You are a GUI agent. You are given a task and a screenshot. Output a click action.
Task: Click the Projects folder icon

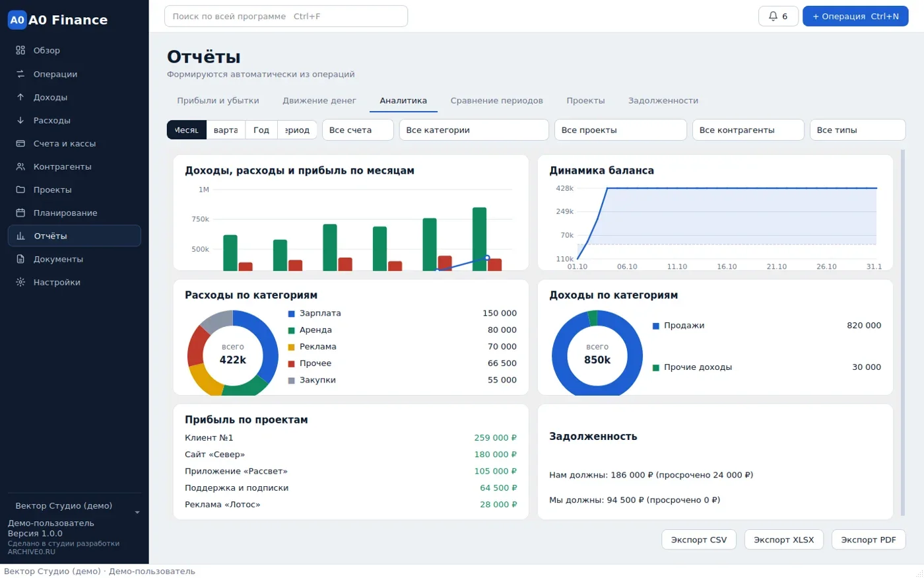(20, 190)
